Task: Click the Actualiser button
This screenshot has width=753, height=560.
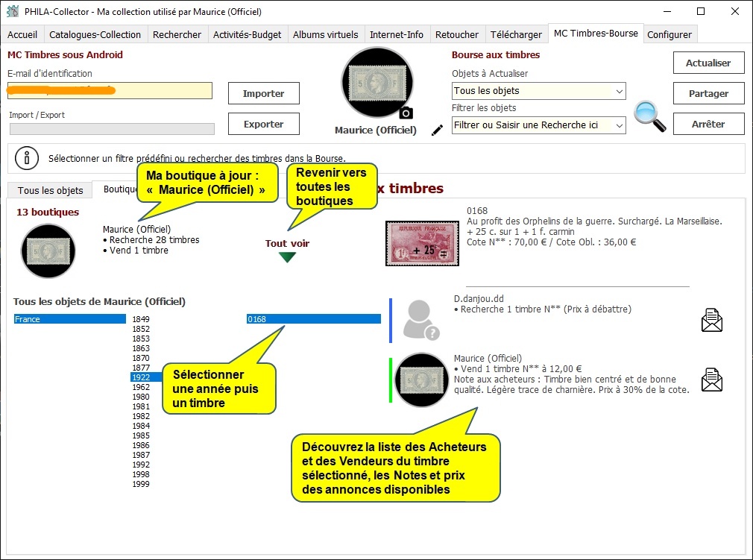Action: pyautogui.click(x=708, y=63)
